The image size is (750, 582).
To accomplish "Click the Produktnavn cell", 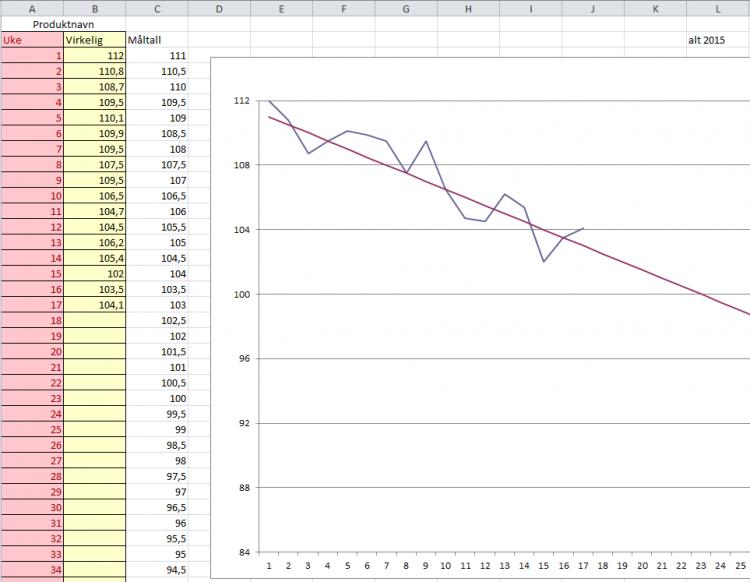I will coord(63,24).
